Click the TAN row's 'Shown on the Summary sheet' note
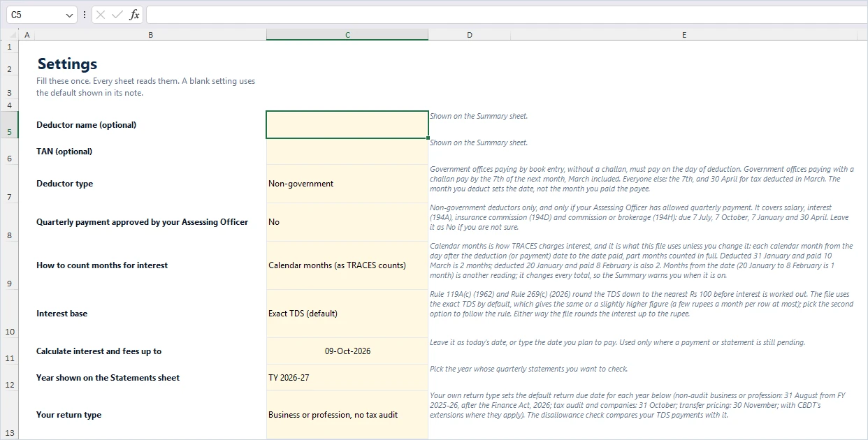Image resolution: width=868 pixels, height=440 pixels. click(479, 142)
